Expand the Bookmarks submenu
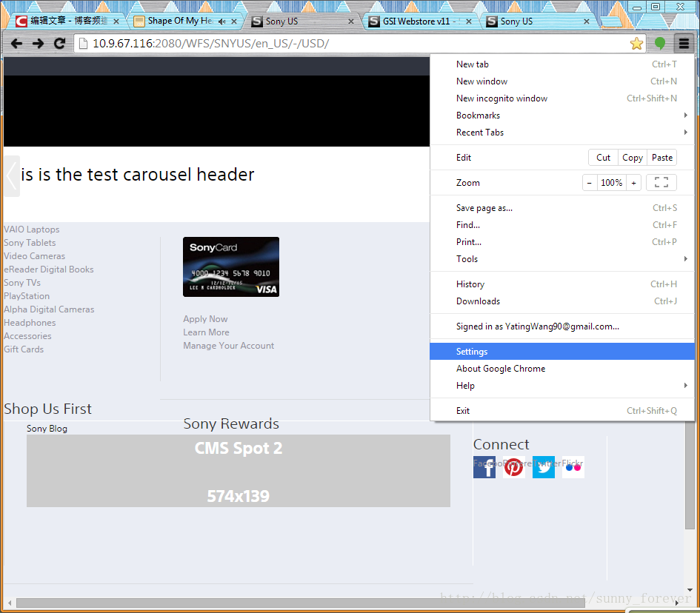Viewport: 700px width, 613px height. pos(561,115)
